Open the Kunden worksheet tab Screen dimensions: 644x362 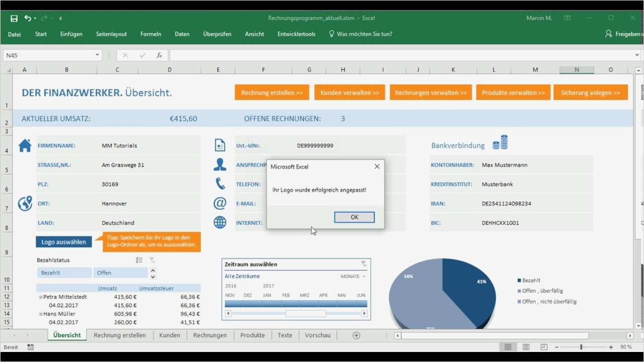pos(170,335)
